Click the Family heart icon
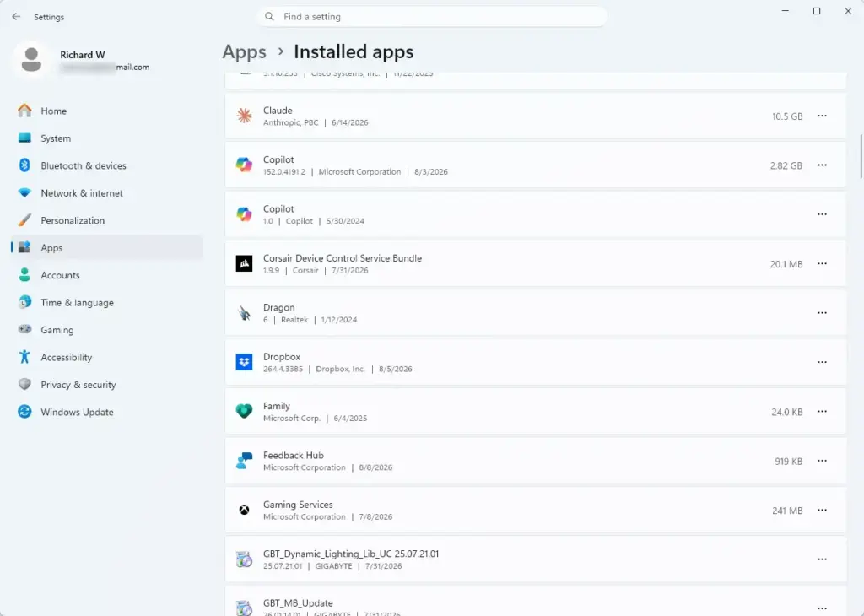 pos(244,411)
